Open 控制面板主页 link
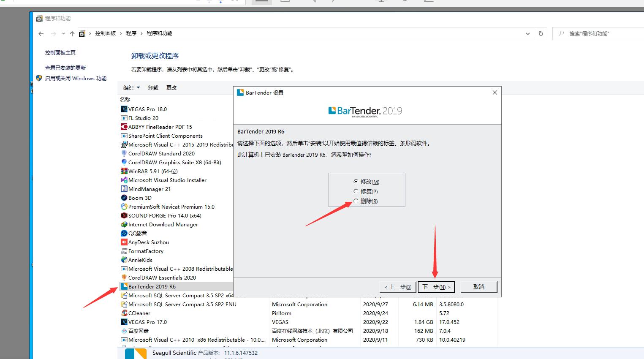 pos(60,53)
